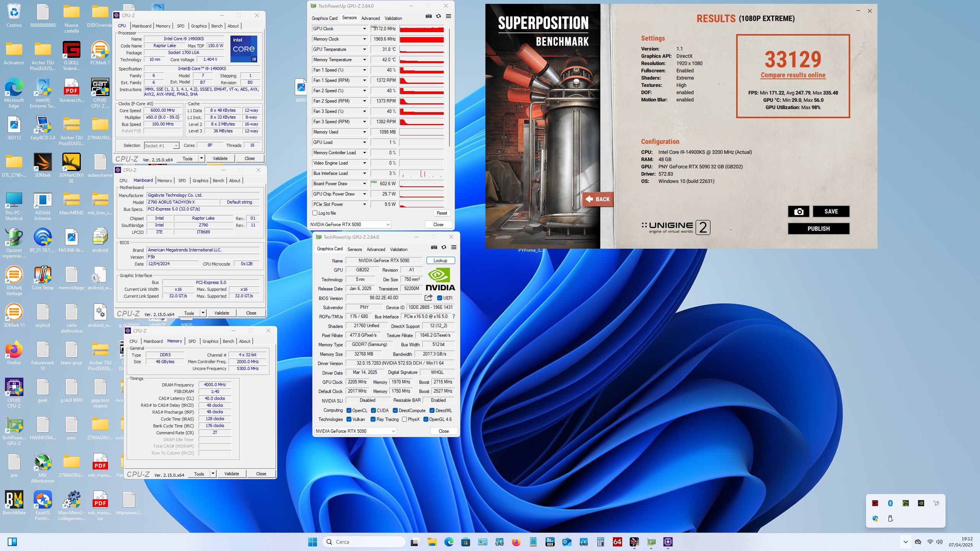The width and height of the screenshot is (980, 551).
Task: Open File Explorer from the taskbar
Action: (x=432, y=542)
